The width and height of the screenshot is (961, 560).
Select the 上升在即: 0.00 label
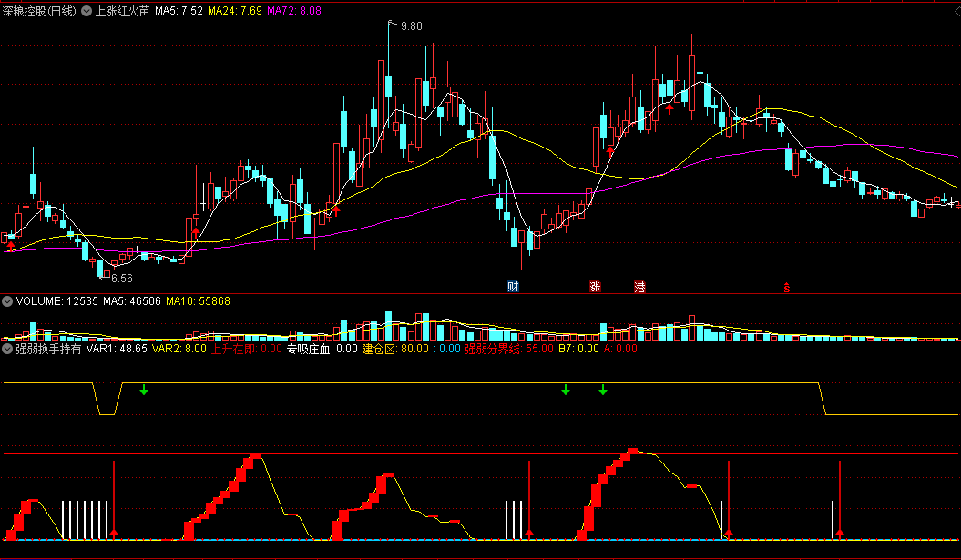246,350
